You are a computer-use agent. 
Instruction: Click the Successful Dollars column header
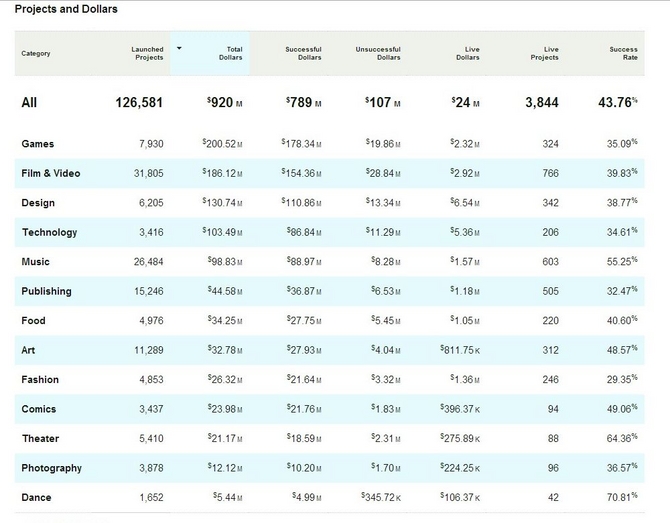point(303,53)
